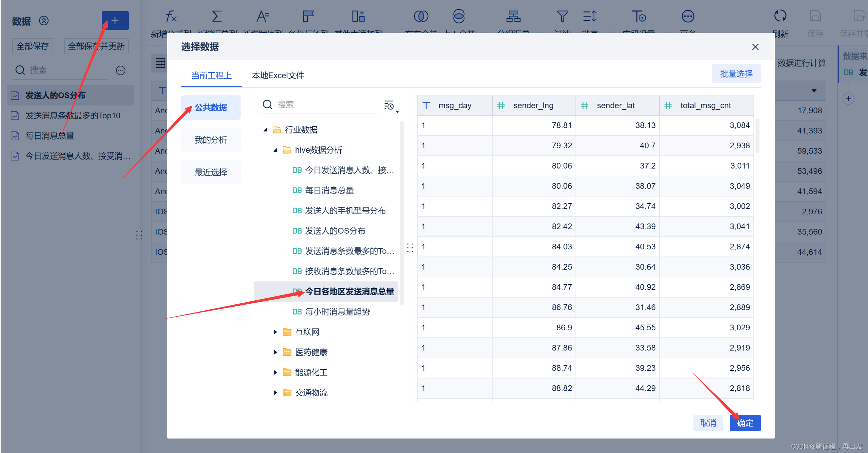
Task: Click the total_msg_cnt numeric type icon
Action: (668, 105)
